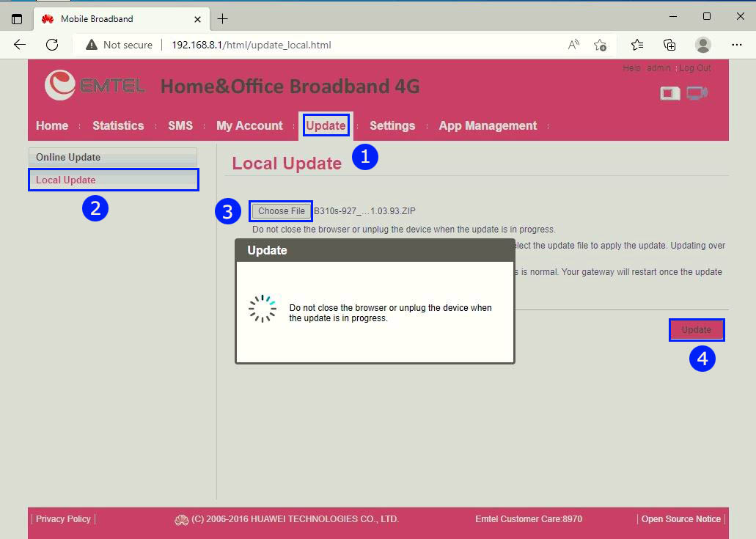
Task: Open browser Collections
Action: [669, 45]
